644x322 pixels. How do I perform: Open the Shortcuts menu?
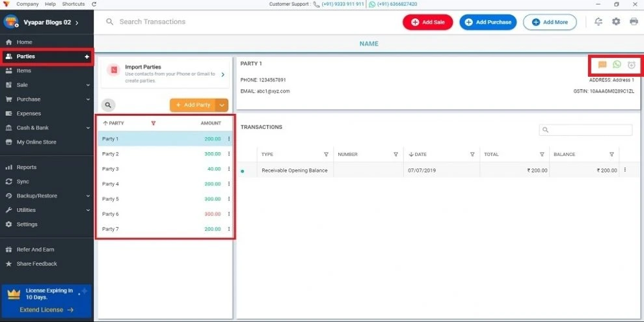[x=74, y=4]
